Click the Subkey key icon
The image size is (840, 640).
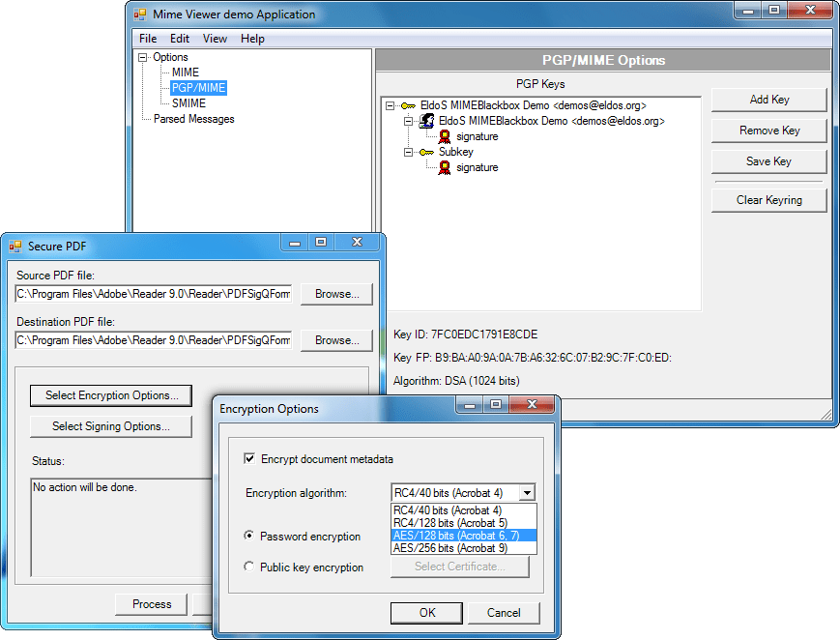[427, 152]
